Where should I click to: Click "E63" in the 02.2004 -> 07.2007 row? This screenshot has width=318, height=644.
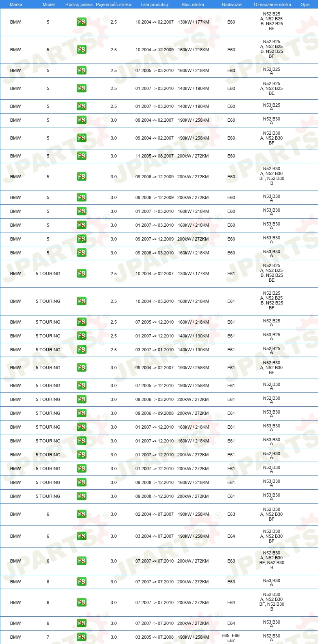[x=231, y=514]
